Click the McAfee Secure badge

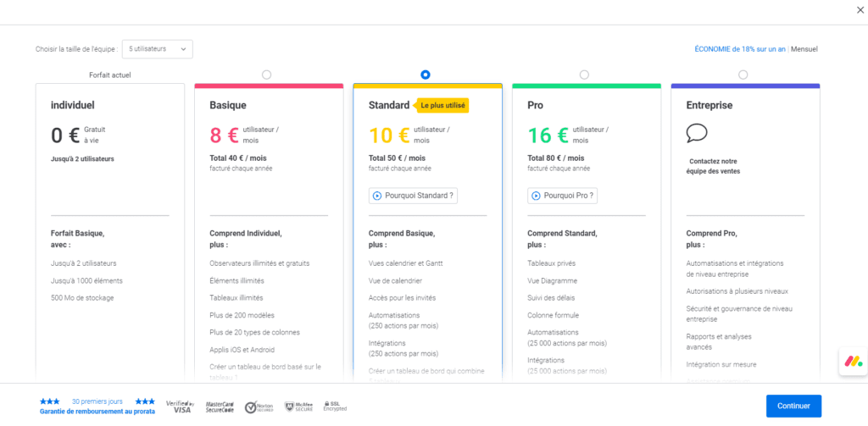298,407
